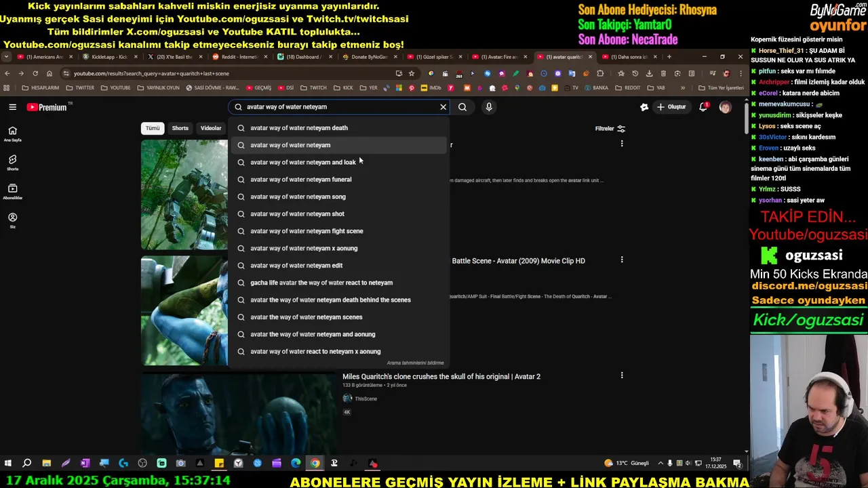868x488 pixels.
Task: Open the HESAPLARIM bookmarks folder
Action: coord(41,87)
